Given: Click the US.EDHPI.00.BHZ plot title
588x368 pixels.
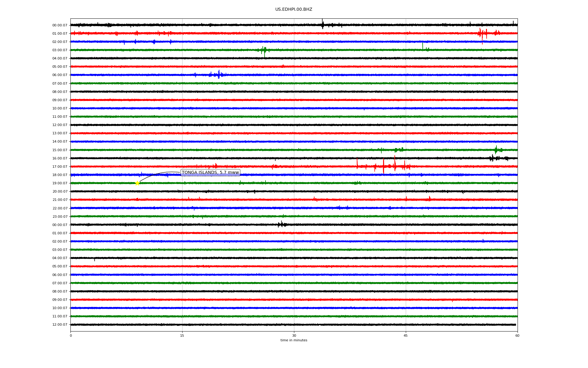Looking at the screenshot, I should click(294, 10).
